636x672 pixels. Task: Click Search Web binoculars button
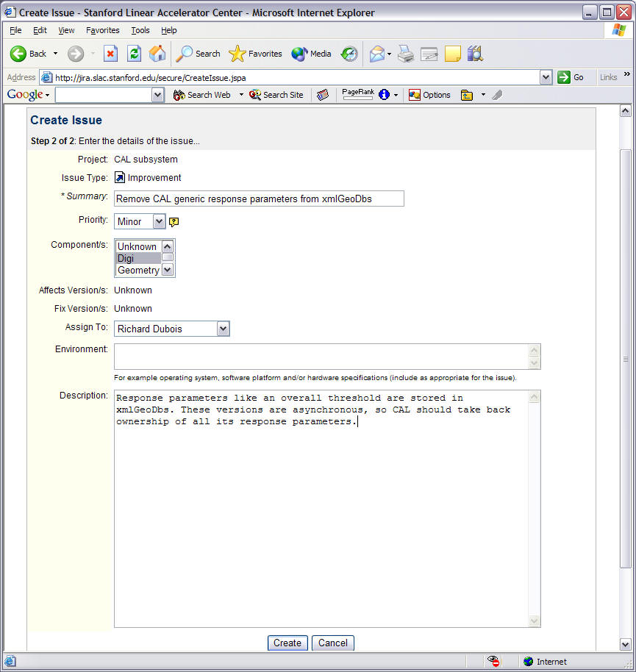coord(201,95)
